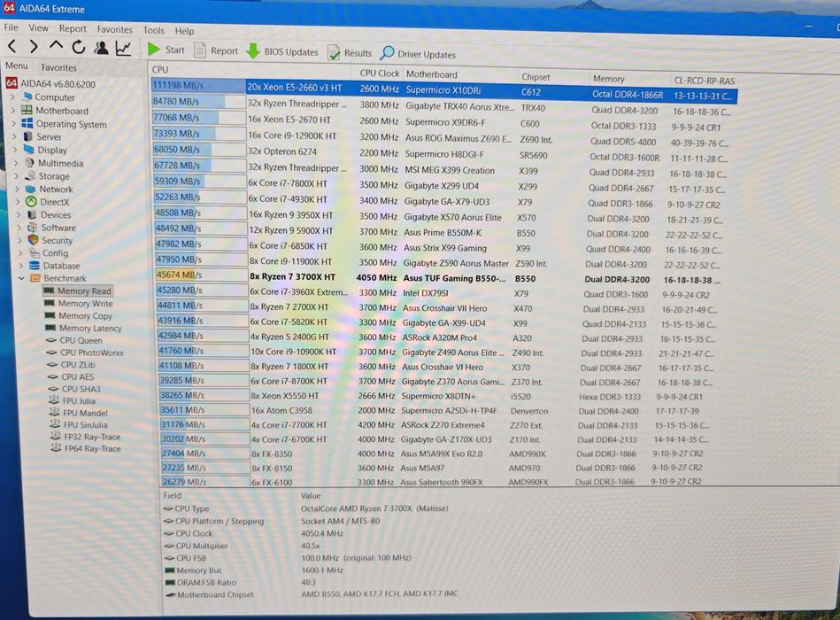
Task: Sort by the Motherboard column header
Action: (432, 74)
